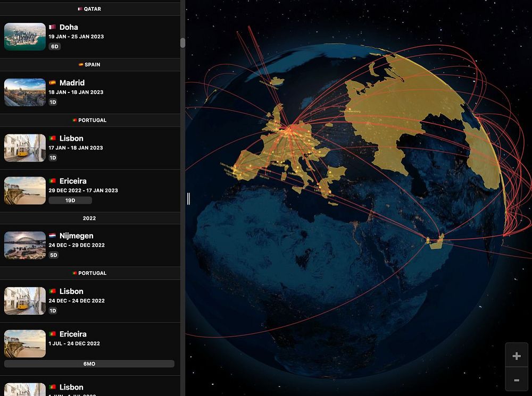
Task: Open the Doha skyline thumbnail
Action: click(25, 37)
